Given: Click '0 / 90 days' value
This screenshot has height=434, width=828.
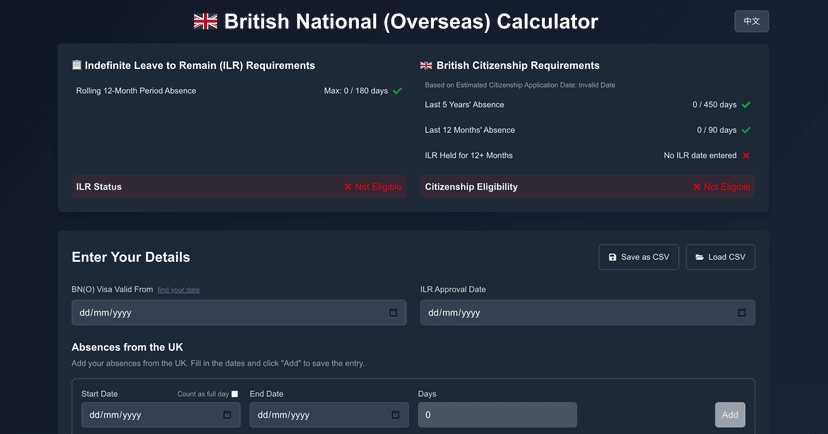Looking at the screenshot, I should [x=717, y=130].
